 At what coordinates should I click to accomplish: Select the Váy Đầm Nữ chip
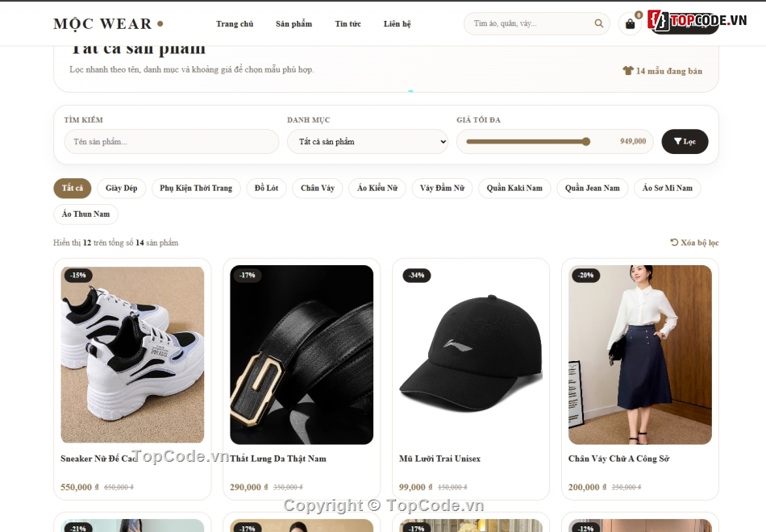[442, 188]
